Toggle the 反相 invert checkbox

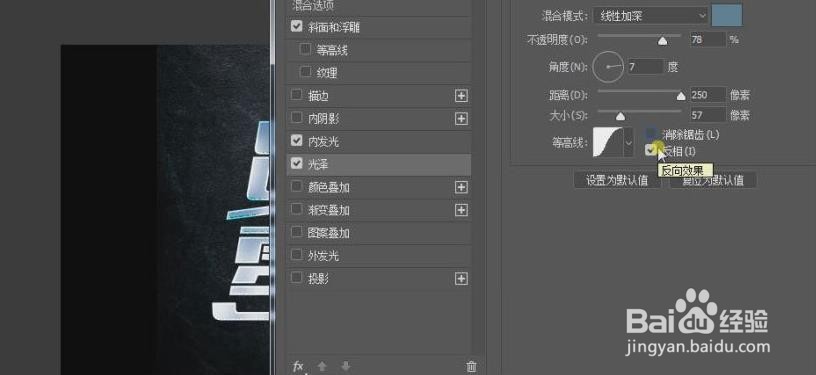[x=651, y=150]
